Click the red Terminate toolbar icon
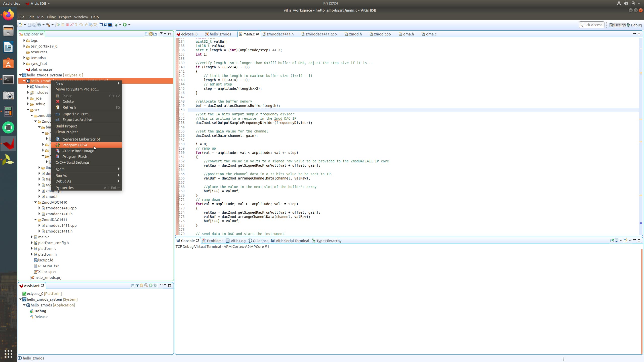The width and height of the screenshot is (644, 362). pos(67,25)
